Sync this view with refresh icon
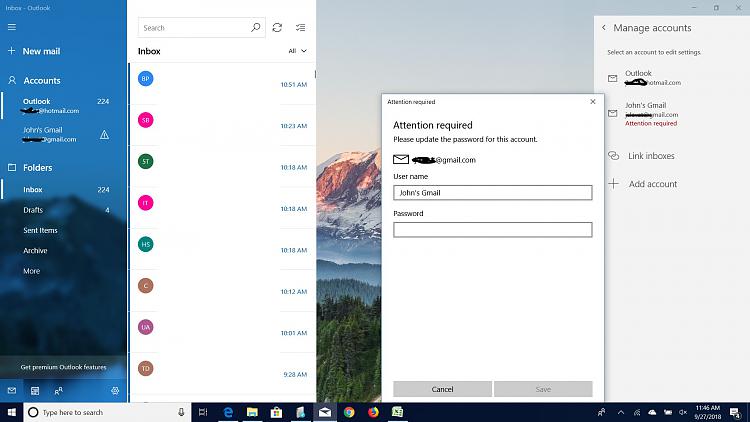This screenshot has width=750, height=422. 277,28
